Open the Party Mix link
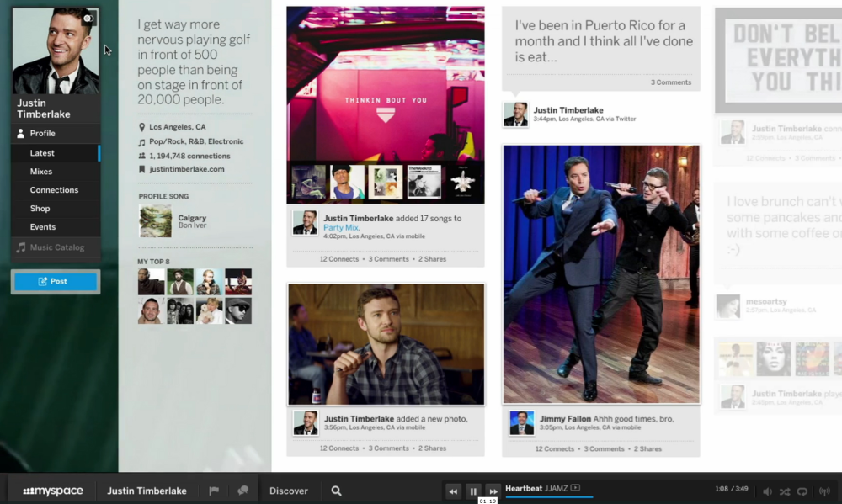The width and height of the screenshot is (842, 504). coord(341,228)
